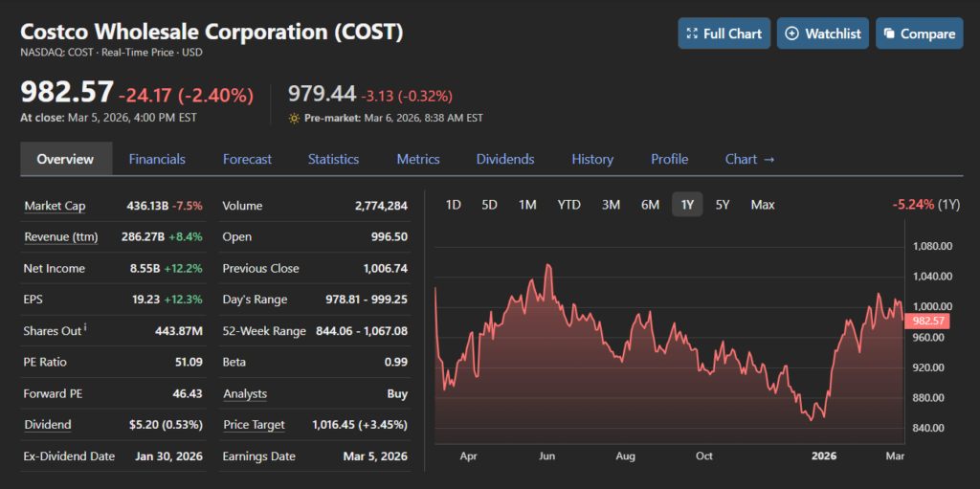
Task: Click the Compare button
Action: click(919, 33)
